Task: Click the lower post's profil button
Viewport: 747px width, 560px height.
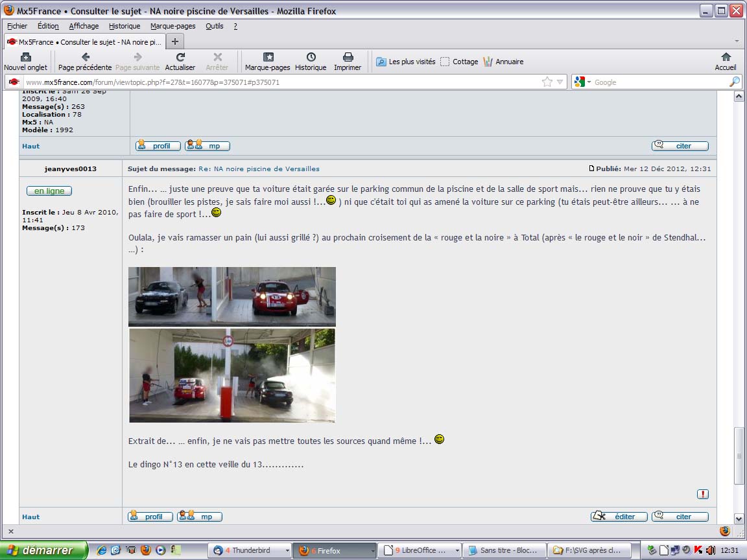Action: click(x=150, y=517)
